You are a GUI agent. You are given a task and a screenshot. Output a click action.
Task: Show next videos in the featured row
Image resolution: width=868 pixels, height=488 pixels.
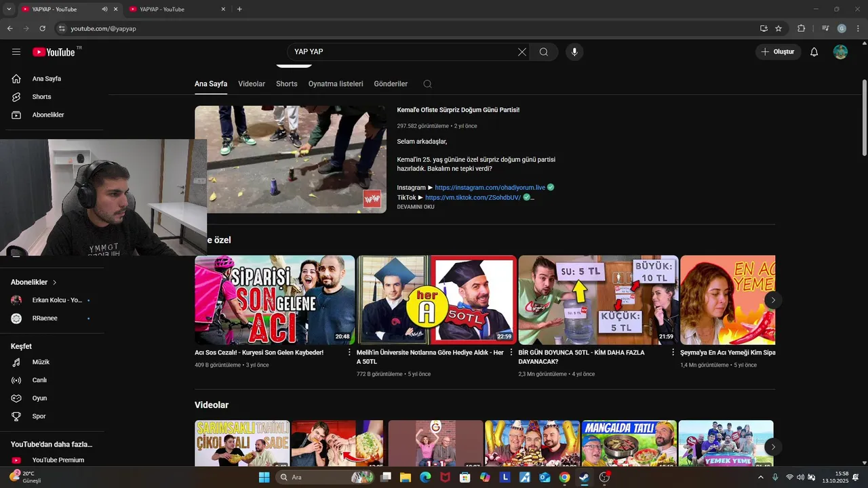[x=772, y=300]
